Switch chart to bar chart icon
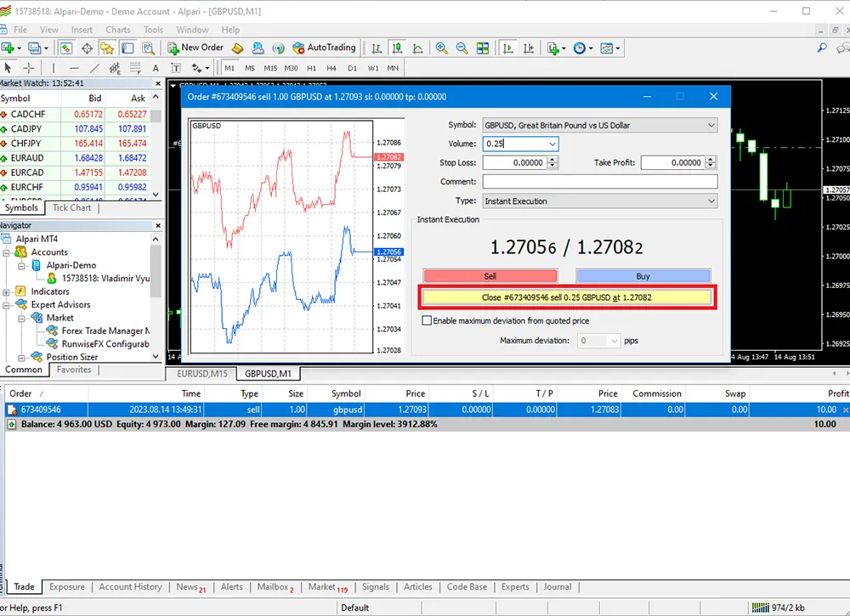 tap(377, 48)
